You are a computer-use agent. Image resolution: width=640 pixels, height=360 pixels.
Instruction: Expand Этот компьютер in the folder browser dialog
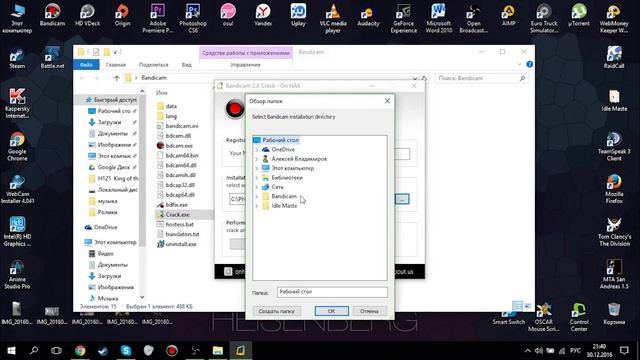[x=256, y=169]
